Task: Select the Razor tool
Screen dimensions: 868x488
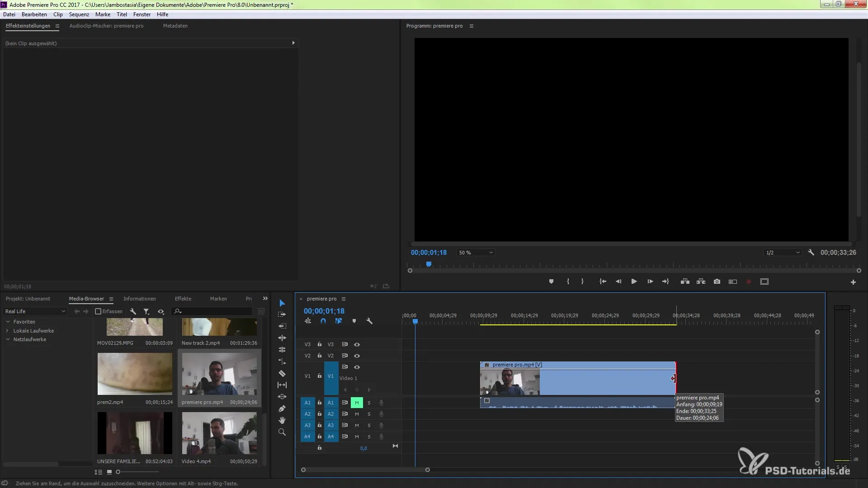Action: click(282, 373)
